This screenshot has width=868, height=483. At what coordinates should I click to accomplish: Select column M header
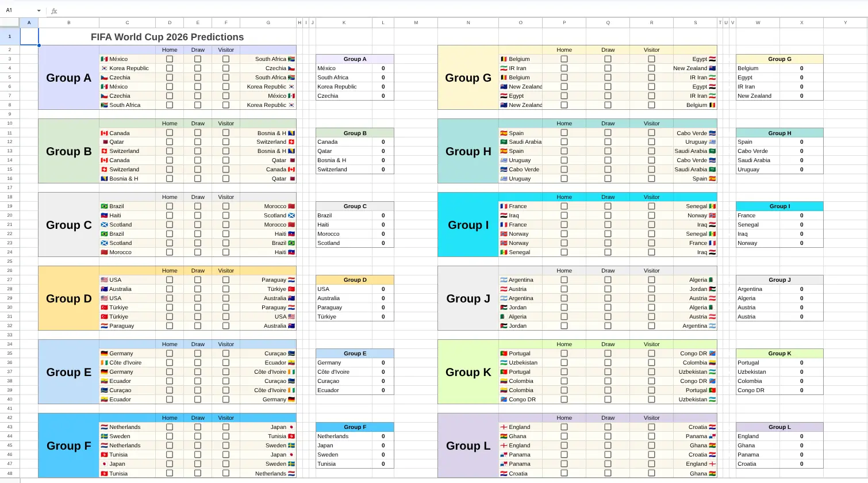[x=416, y=22]
